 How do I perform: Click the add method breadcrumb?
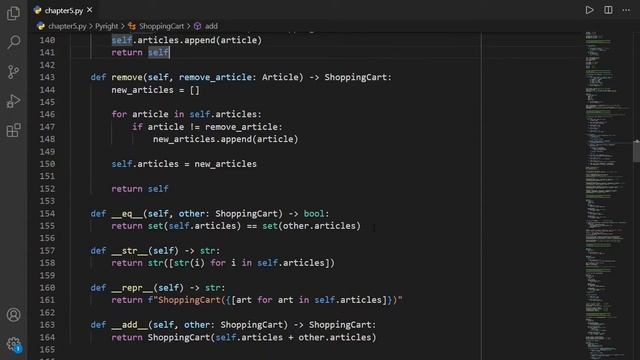coord(211,26)
